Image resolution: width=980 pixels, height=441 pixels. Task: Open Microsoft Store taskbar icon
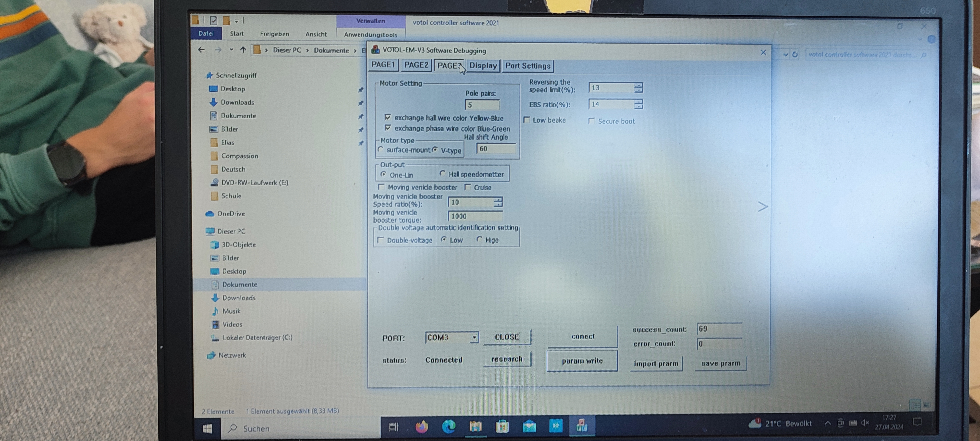pyautogui.click(x=502, y=427)
